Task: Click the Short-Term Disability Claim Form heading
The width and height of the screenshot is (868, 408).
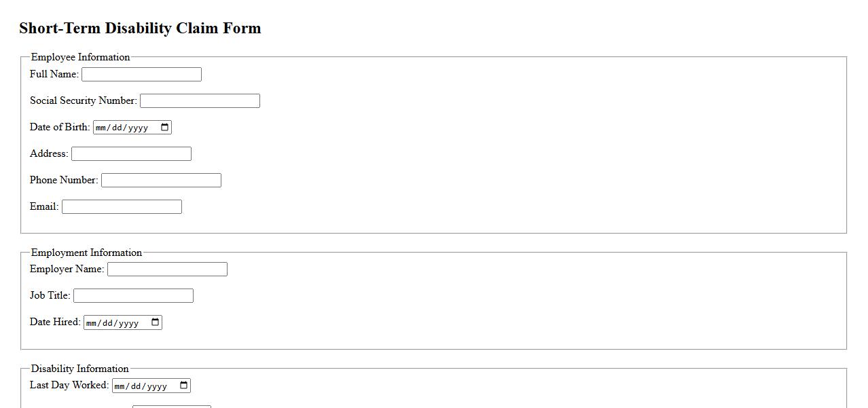Action: click(x=140, y=29)
